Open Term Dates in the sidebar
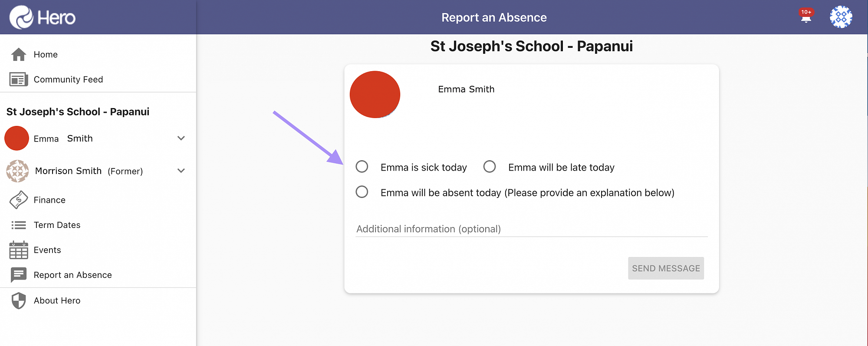Viewport: 868px width, 346px height. [x=57, y=225]
